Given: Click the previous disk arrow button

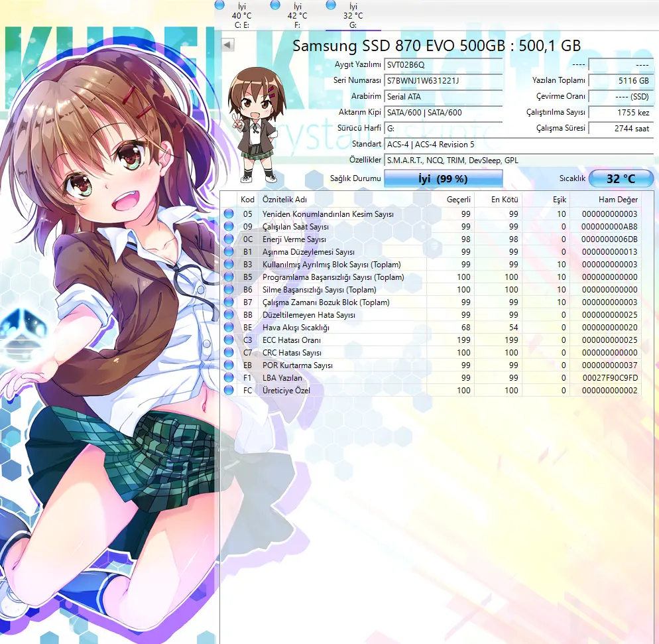Looking at the screenshot, I should coord(228,44).
